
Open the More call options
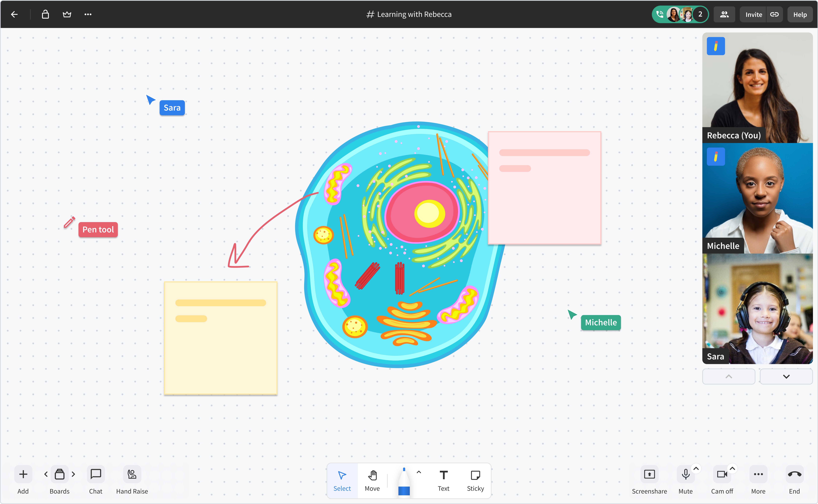click(x=758, y=474)
